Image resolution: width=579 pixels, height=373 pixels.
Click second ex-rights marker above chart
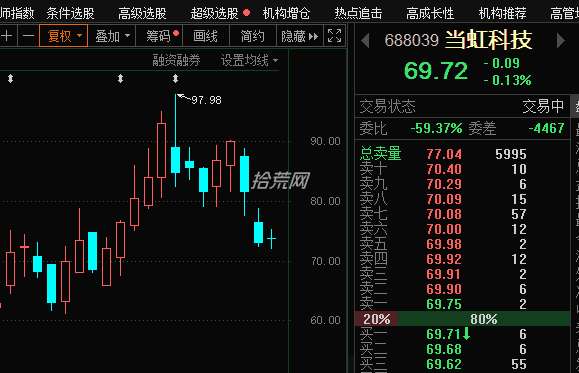click(x=120, y=78)
